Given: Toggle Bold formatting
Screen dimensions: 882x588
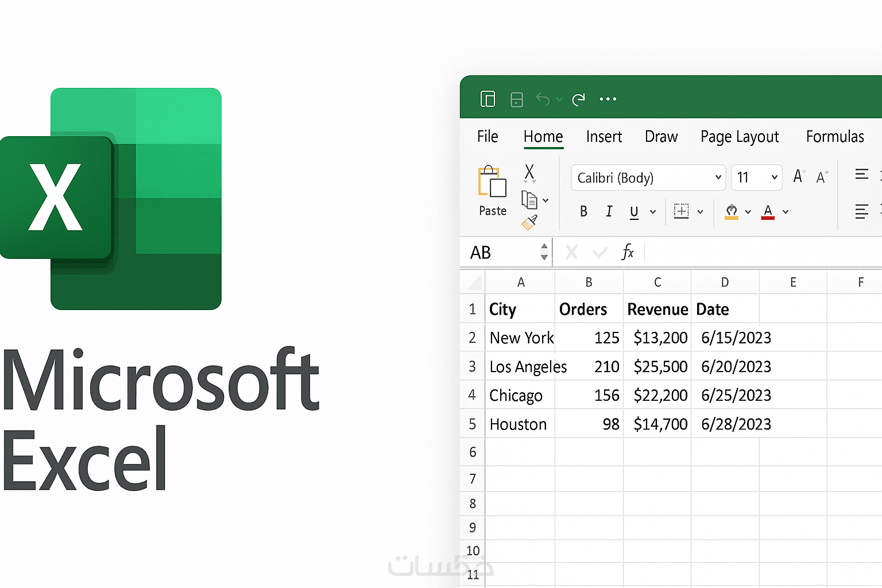Looking at the screenshot, I should click(583, 212).
